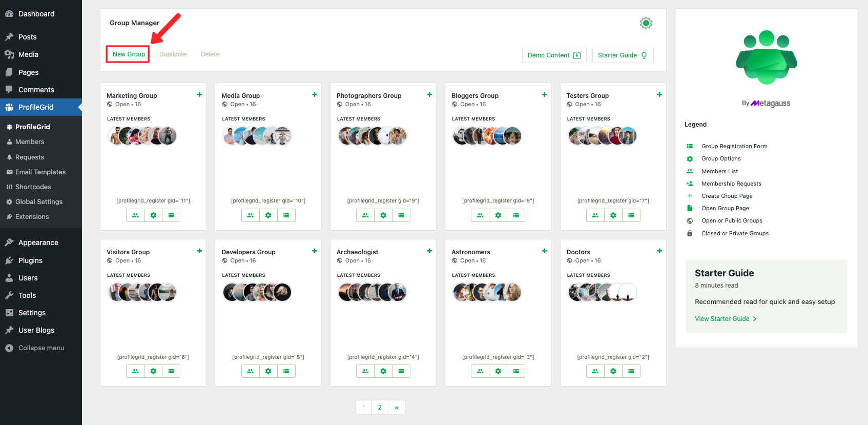Click plus icon on Bloggers Group card
The image size is (868, 425).
pos(544,95)
